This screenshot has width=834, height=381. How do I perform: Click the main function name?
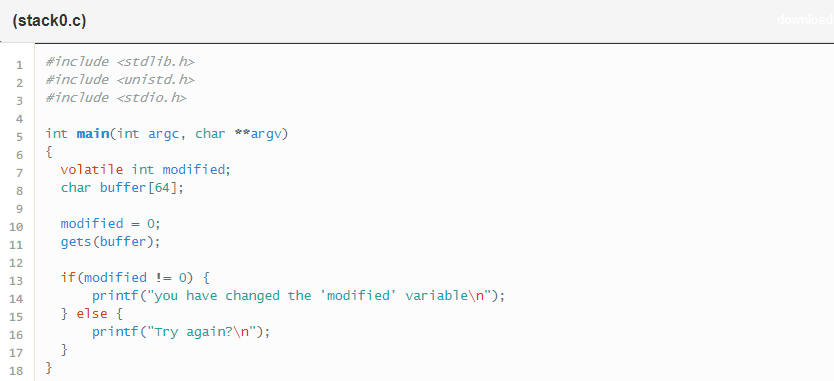tap(93, 134)
